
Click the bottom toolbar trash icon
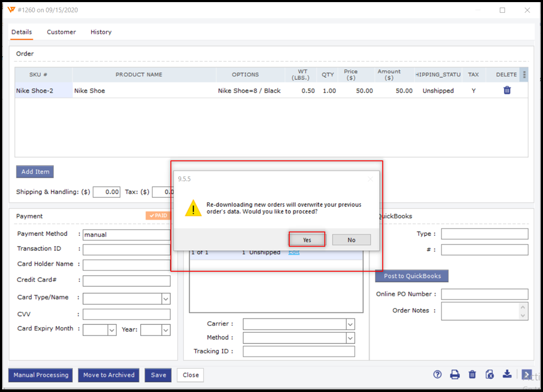[472, 375]
